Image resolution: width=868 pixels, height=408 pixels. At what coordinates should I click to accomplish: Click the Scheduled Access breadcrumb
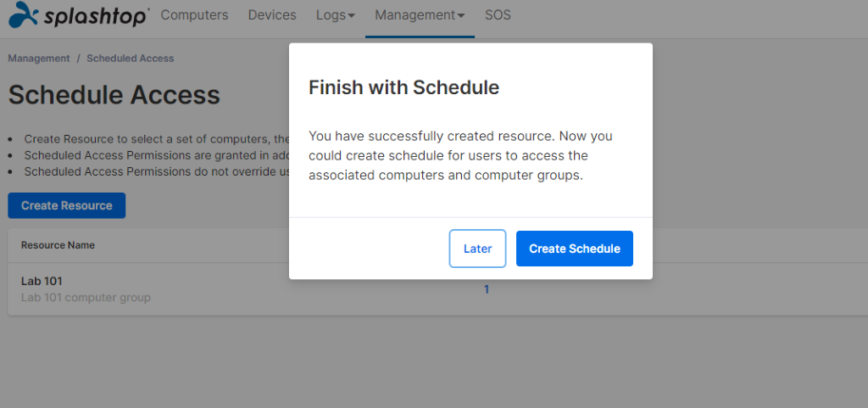pos(130,59)
